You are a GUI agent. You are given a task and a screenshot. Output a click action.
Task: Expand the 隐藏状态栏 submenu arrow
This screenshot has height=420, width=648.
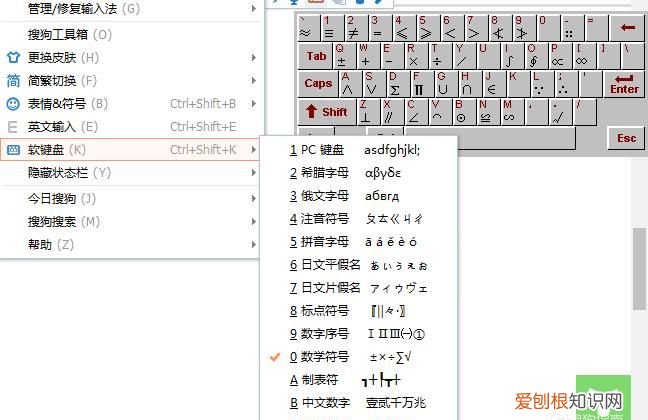(253, 172)
